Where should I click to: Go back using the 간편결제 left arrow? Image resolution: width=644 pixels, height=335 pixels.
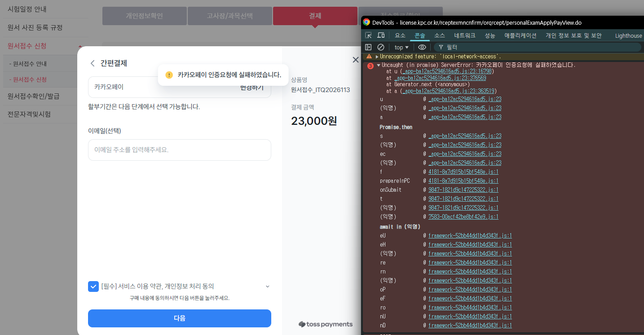pos(93,63)
